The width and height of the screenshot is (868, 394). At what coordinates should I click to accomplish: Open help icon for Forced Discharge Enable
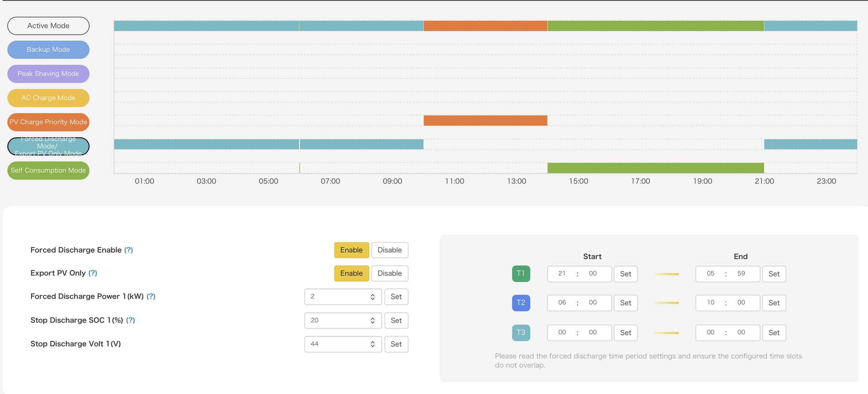129,250
